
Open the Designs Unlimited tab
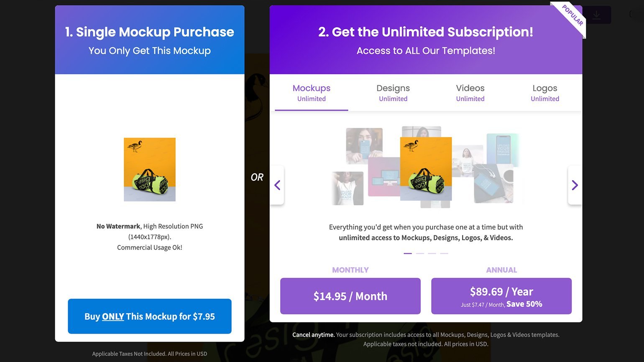tap(393, 93)
